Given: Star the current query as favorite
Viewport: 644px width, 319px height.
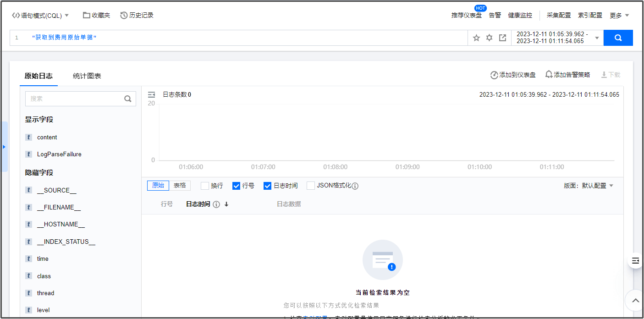Looking at the screenshot, I should pos(476,38).
